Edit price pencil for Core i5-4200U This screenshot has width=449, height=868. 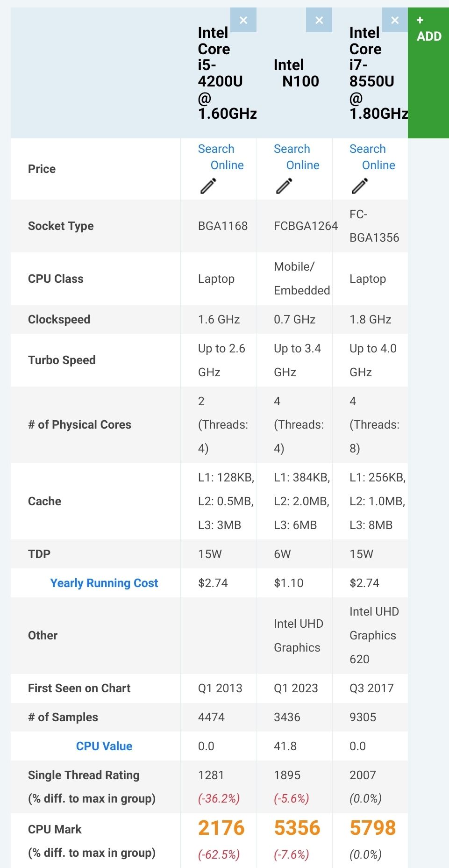208,186
